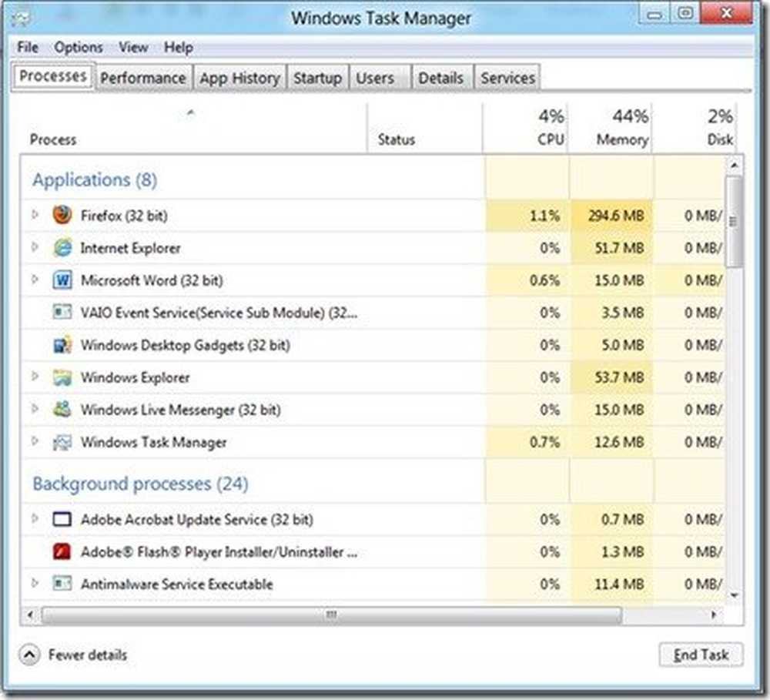Open the Options menu
The width and height of the screenshot is (770, 700).
click(x=78, y=48)
